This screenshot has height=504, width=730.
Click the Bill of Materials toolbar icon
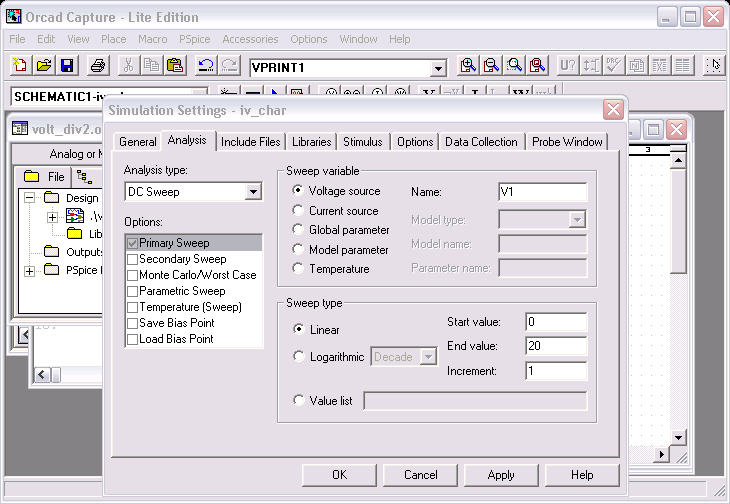[x=683, y=66]
